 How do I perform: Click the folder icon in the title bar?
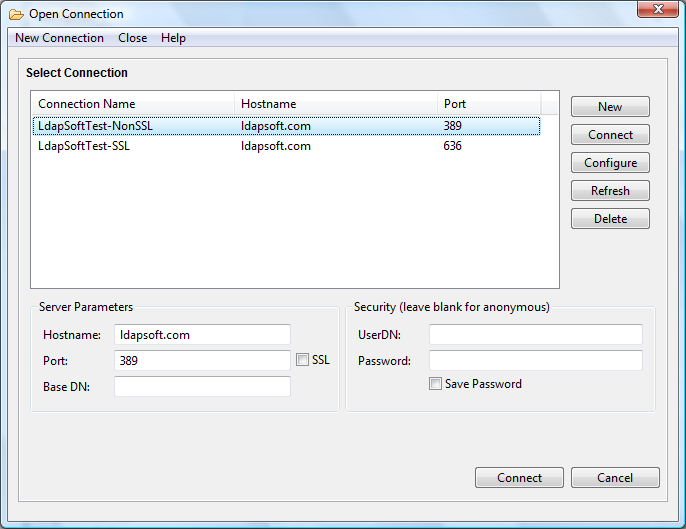click(x=16, y=14)
